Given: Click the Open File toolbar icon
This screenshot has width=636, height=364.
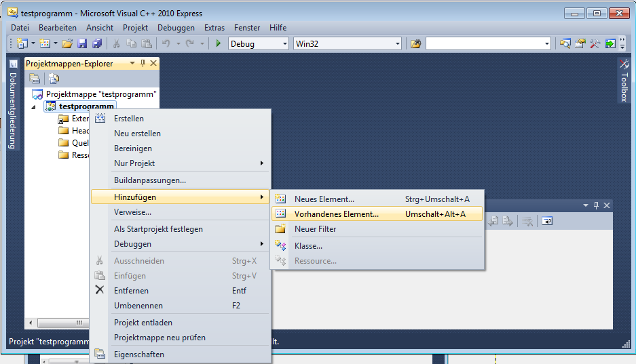Looking at the screenshot, I should point(67,44).
